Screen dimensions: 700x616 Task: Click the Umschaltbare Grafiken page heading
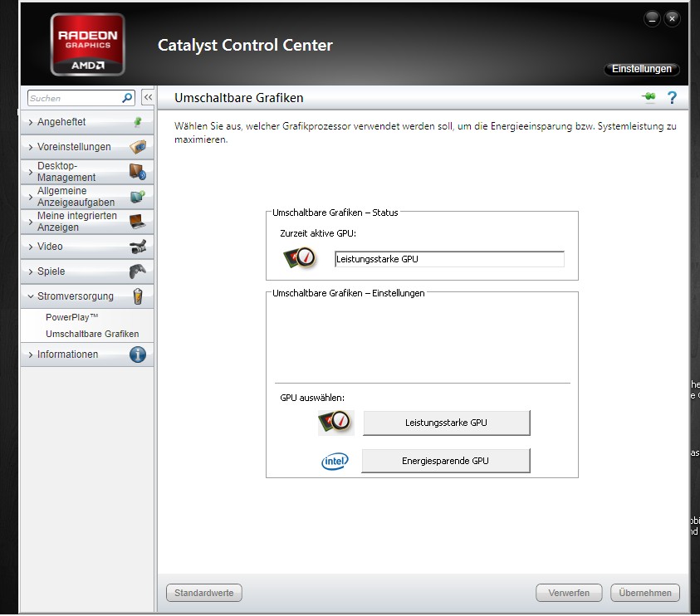(x=239, y=98)
